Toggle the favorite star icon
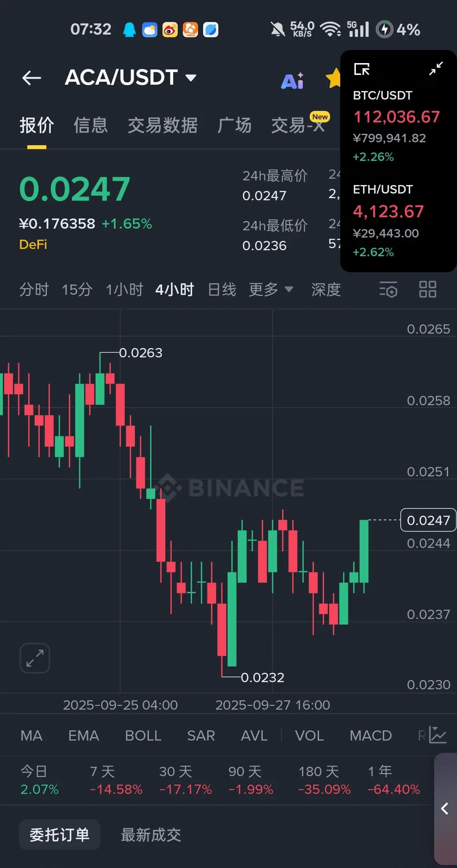The image size is (457, 868). (x=333, y=78)
